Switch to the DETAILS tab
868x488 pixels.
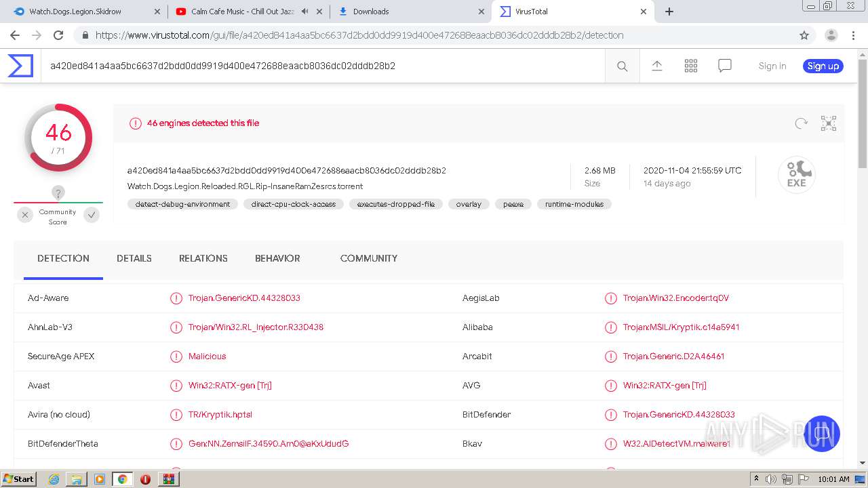coord(134,258)
